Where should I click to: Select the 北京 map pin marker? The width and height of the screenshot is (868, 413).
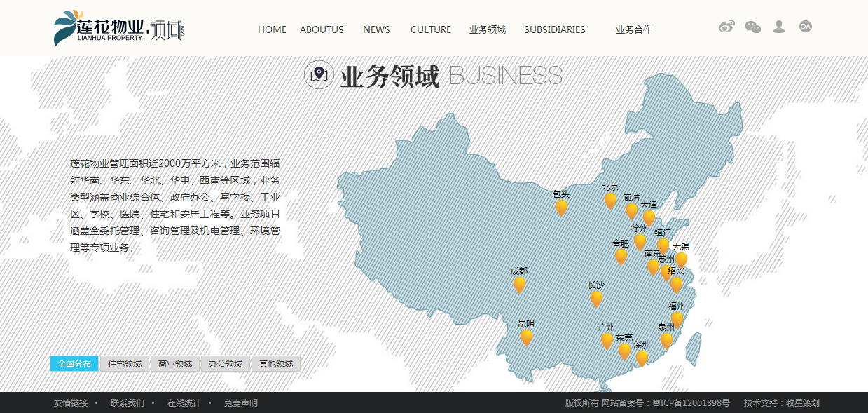click(x=611, y=200)
